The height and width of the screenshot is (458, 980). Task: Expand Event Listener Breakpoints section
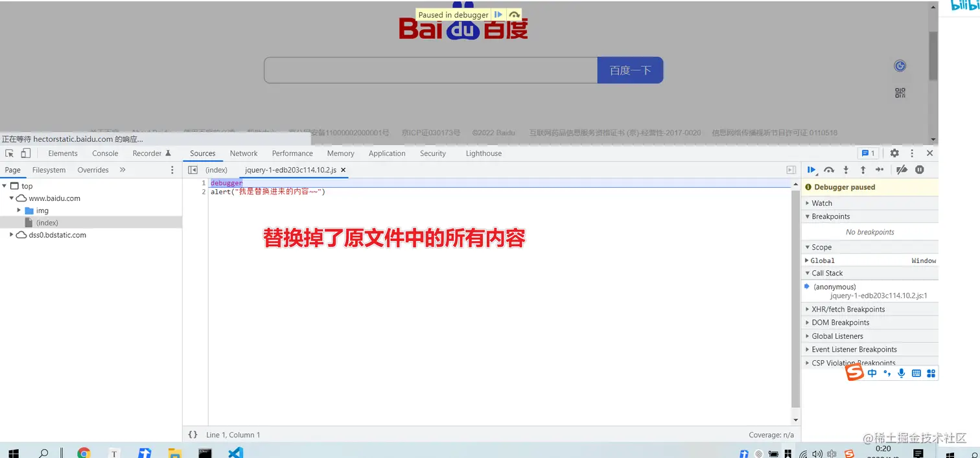[x=870, y=349]
